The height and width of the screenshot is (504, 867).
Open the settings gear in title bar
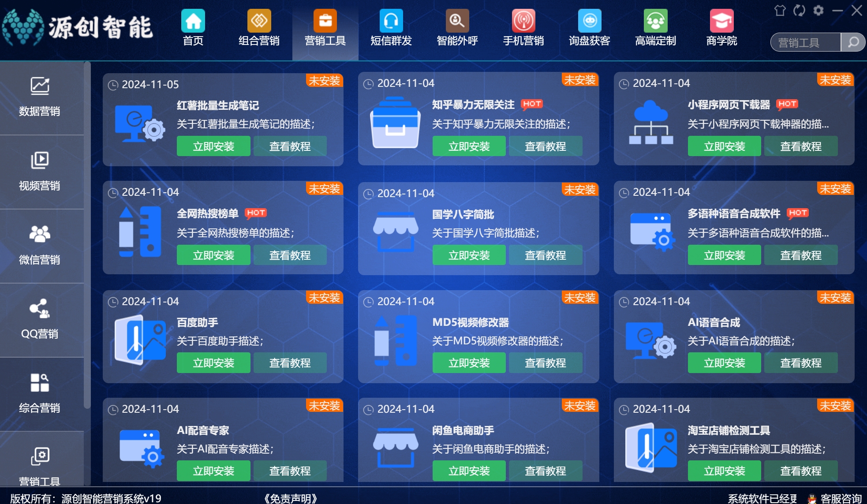[x=818, y=11]
